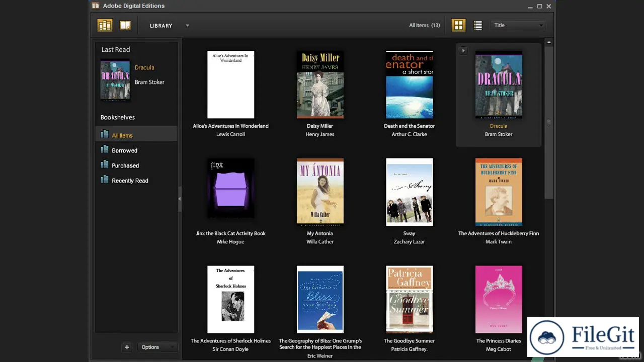Click 'Patricia Gaffney.' author text

point(409,349)
